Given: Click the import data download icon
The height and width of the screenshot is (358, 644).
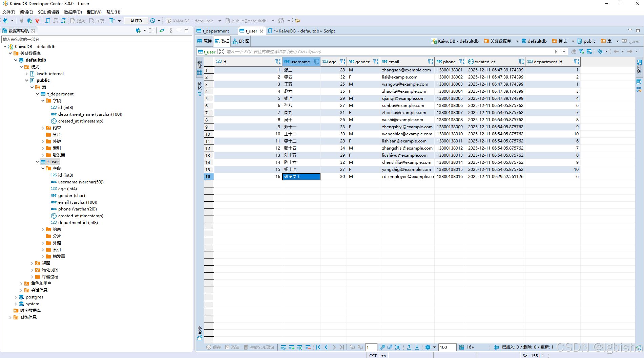Looking at the screenshot, I should [x=417, y=347].
